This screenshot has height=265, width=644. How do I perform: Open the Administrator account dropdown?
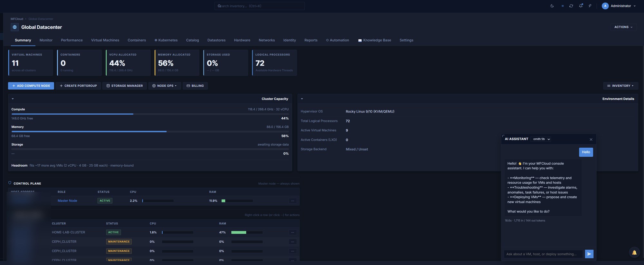(619, 6)
